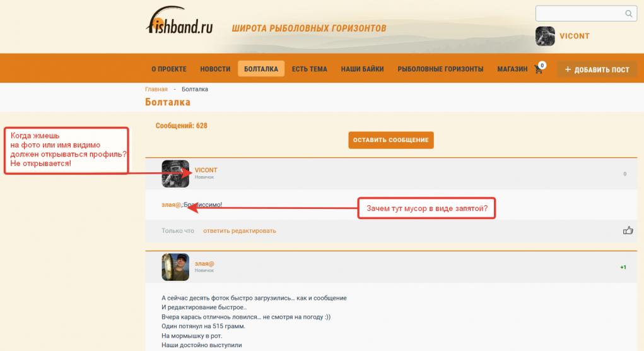Open the shopping cart icon

(x=539, y=69)
